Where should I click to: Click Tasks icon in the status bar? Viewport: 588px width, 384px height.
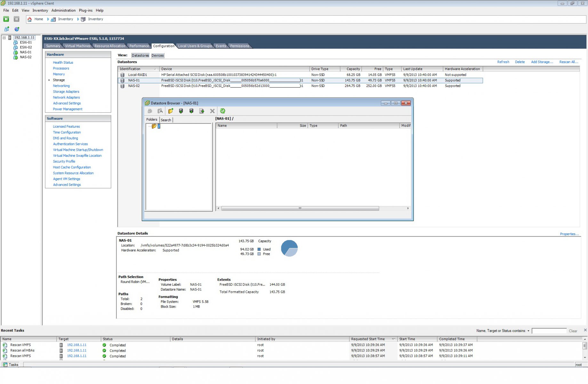(5, 364)
